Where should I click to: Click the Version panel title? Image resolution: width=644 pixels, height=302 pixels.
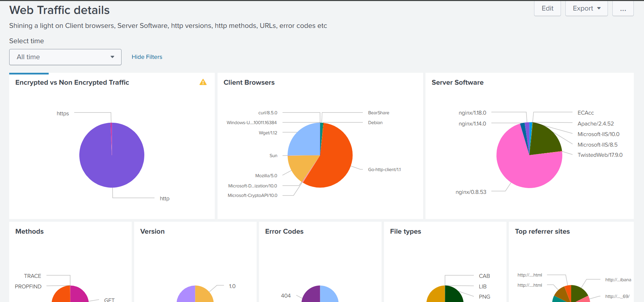tap(152, 232)
